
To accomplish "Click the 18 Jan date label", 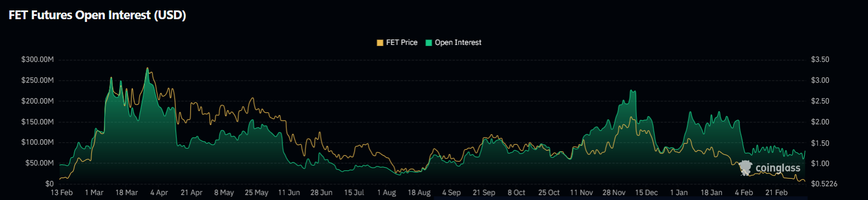I will (712, 192).
